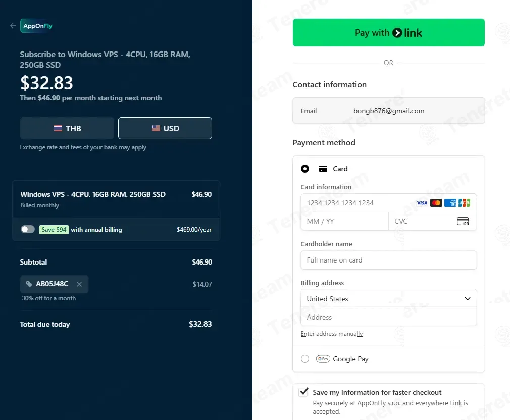Click the Enter address manually link

[x=331, y=334]
